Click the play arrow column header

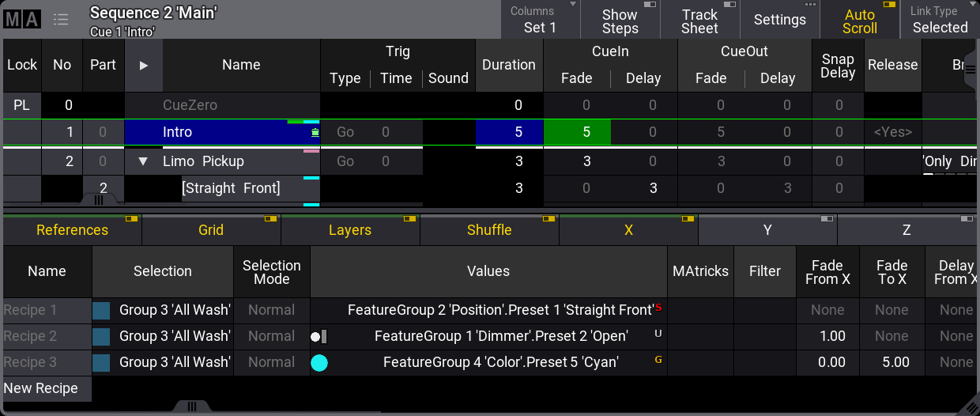143,65
